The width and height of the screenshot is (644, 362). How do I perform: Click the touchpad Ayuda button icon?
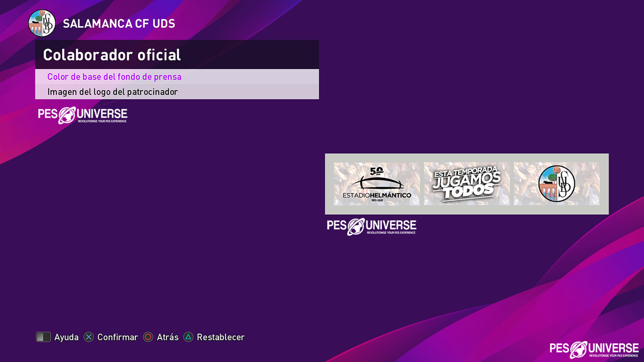click(x=43, y=337)
